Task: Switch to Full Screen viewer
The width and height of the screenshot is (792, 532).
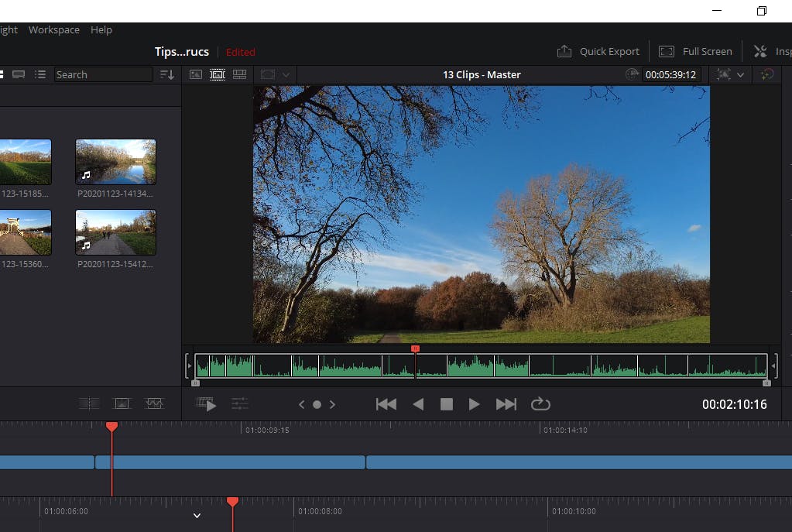Action: (x=695, y=52)
